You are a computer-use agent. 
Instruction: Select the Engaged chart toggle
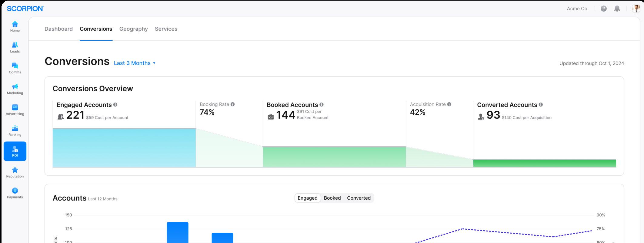[308, 198]
